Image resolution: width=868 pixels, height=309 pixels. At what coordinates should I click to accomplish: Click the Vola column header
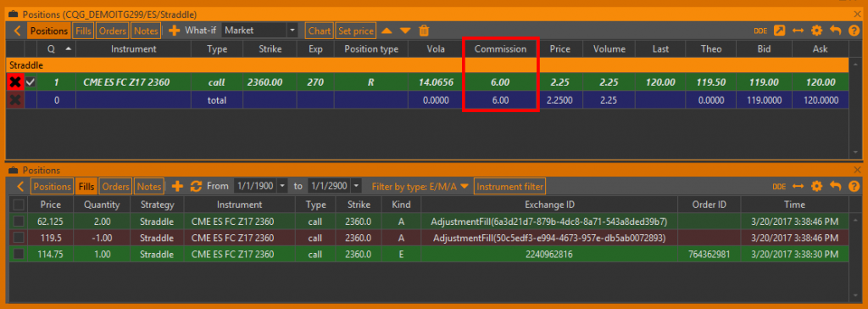tap(436, 49)
